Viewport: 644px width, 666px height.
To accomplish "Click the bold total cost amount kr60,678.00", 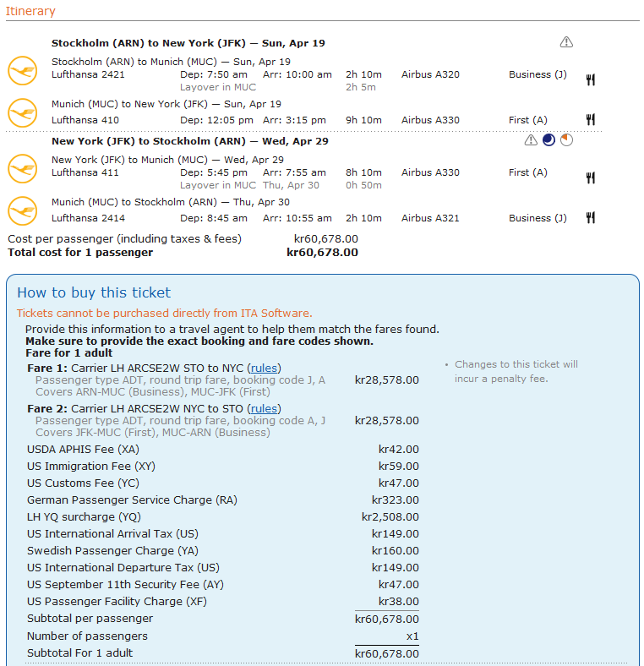I will tap(322, 252).
